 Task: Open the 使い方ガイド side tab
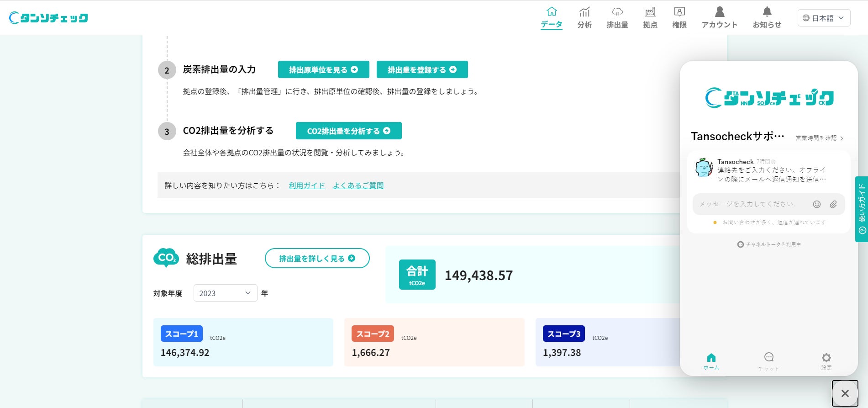coord(862,209)
